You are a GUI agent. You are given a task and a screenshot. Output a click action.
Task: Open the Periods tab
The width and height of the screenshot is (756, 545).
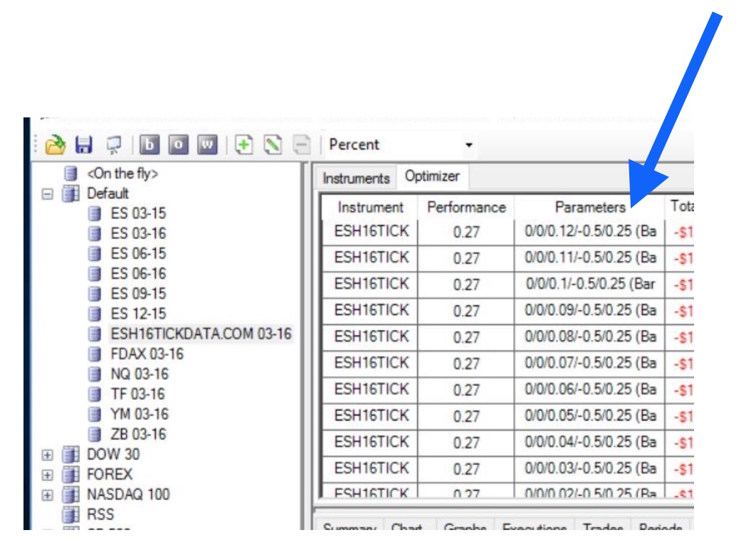click(x=661, y=525)
